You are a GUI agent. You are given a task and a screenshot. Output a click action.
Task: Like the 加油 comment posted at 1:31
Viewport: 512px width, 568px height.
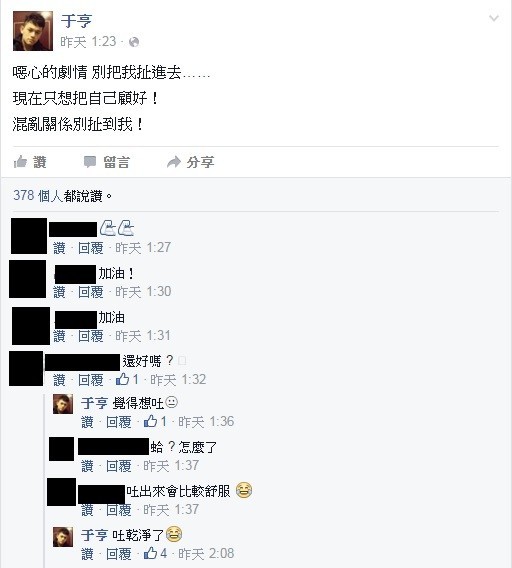(x=59, y=336)
